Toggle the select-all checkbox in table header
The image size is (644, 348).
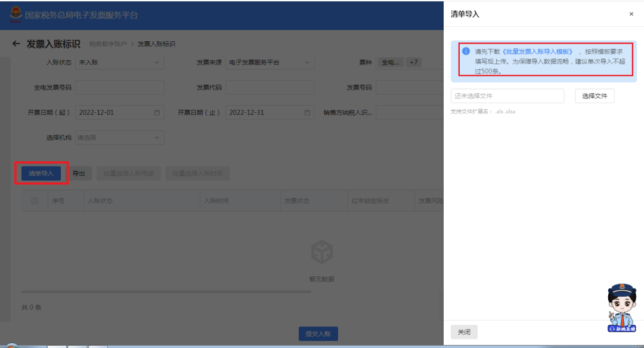click(x=35, y=201)
